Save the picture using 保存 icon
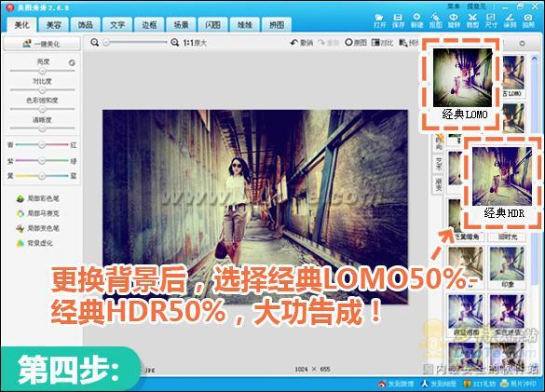The width and height of the screenshot is (545, 392). pos(398,20)
